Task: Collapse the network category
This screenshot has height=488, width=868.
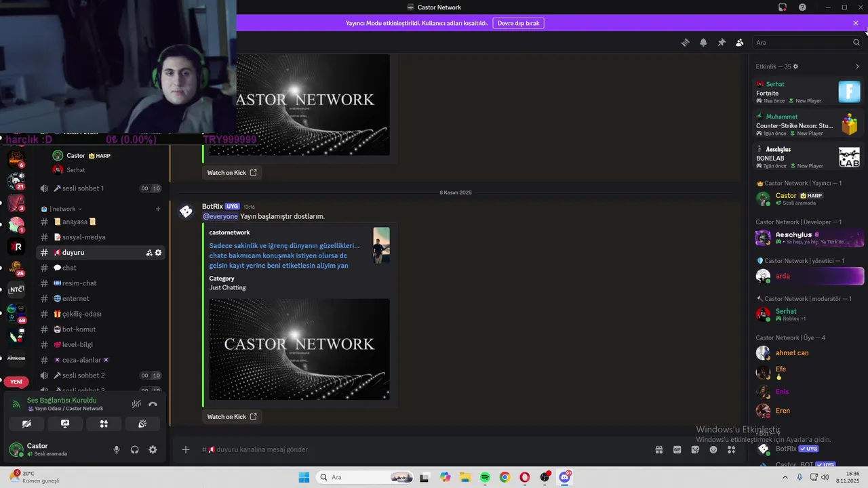Action: click(62, 209)
